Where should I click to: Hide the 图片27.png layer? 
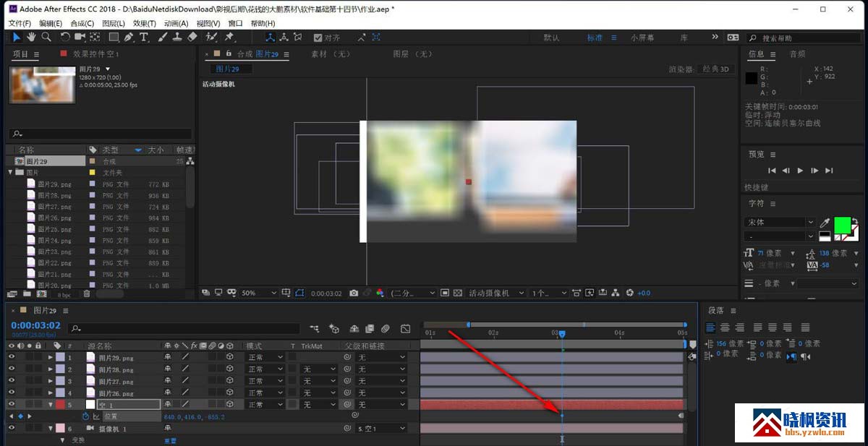coord(11,381)
